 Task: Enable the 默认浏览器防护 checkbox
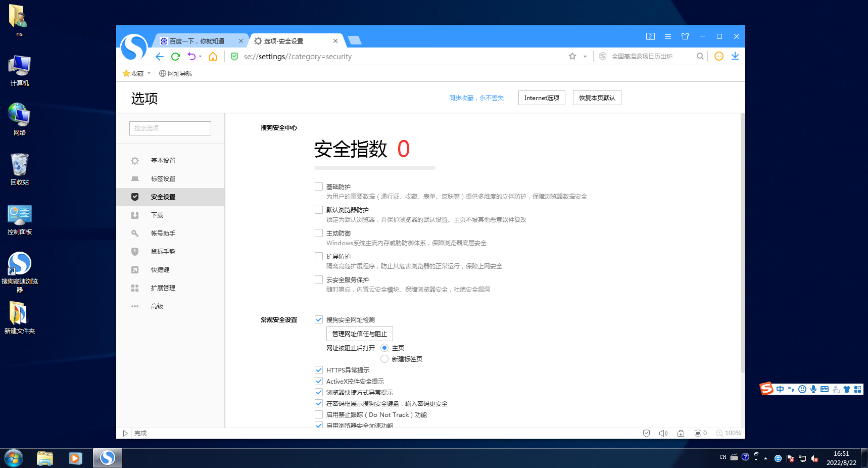coord(319,210)
